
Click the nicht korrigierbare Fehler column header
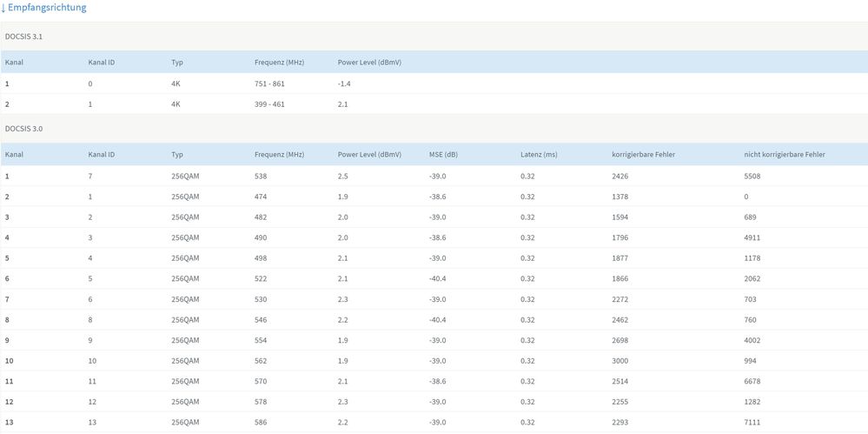pos(785,155)
